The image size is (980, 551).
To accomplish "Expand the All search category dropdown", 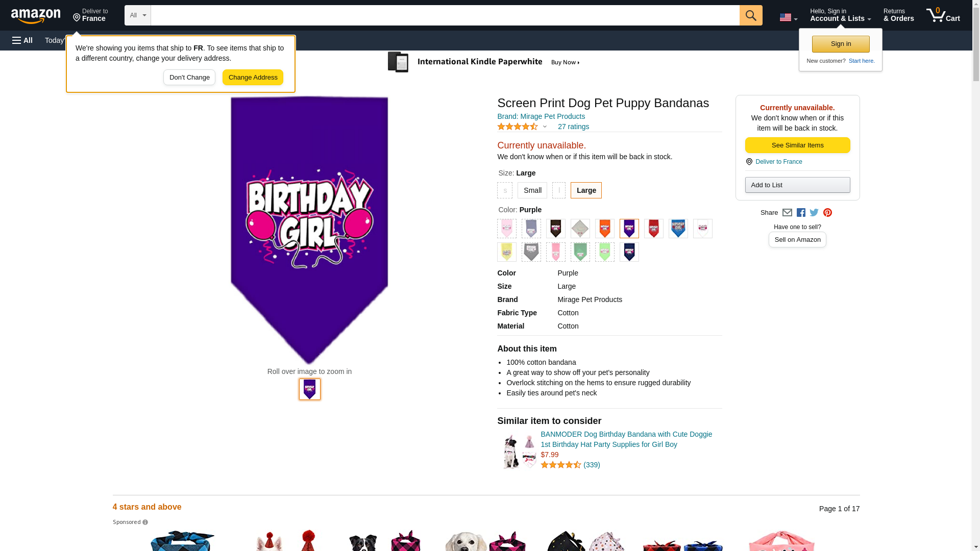I will (x=137, y=15).
